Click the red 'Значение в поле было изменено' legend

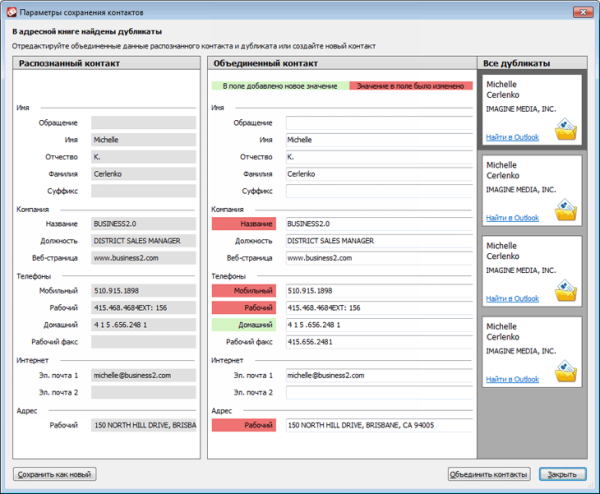point(410,86)
